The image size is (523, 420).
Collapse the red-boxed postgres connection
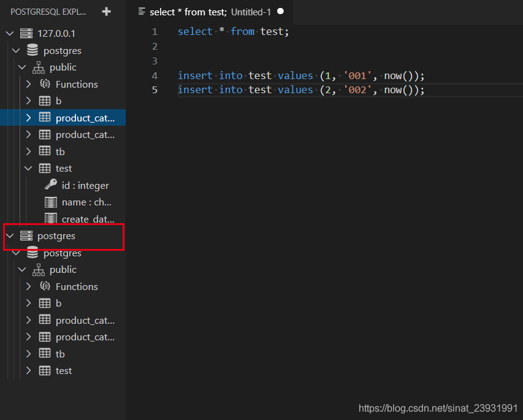click(x=10, y=235)
